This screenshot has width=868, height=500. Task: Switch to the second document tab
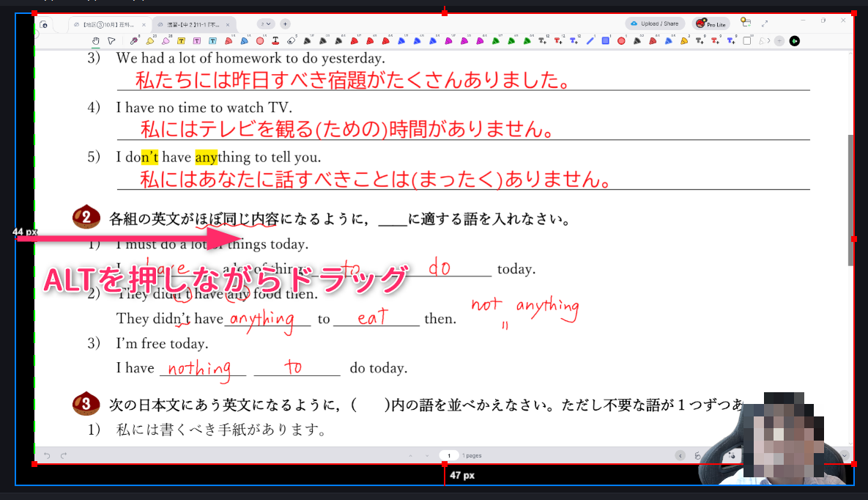tap(192, 24)
